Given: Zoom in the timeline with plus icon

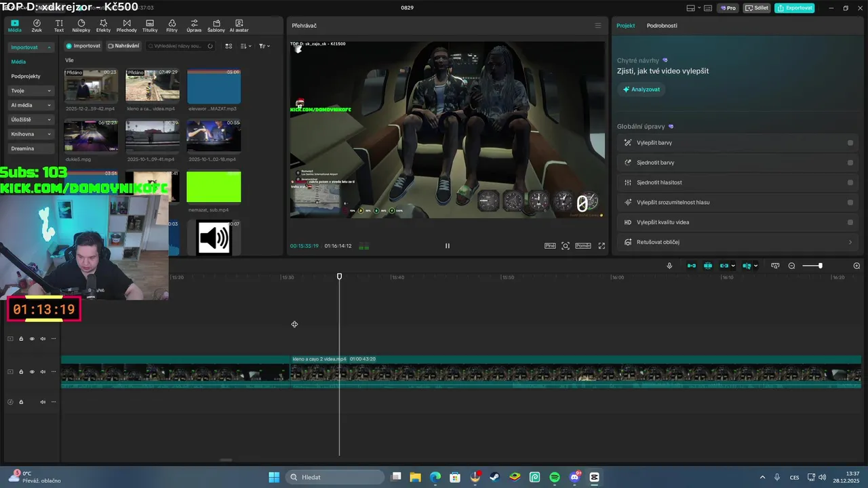Looking at the screenshot, I should point(856,266).
